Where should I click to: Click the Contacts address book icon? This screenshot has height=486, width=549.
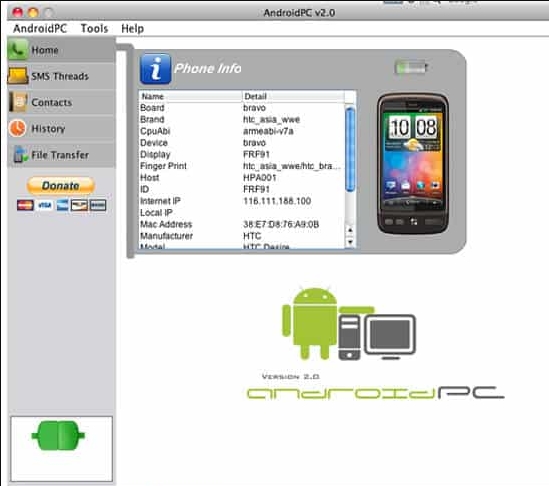(18, 102)
